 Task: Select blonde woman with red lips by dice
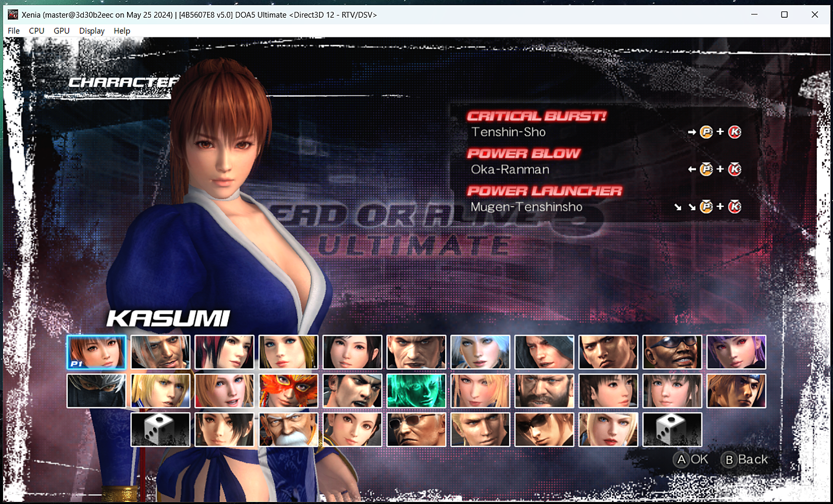pyautogui.click(x=609, y=430)
